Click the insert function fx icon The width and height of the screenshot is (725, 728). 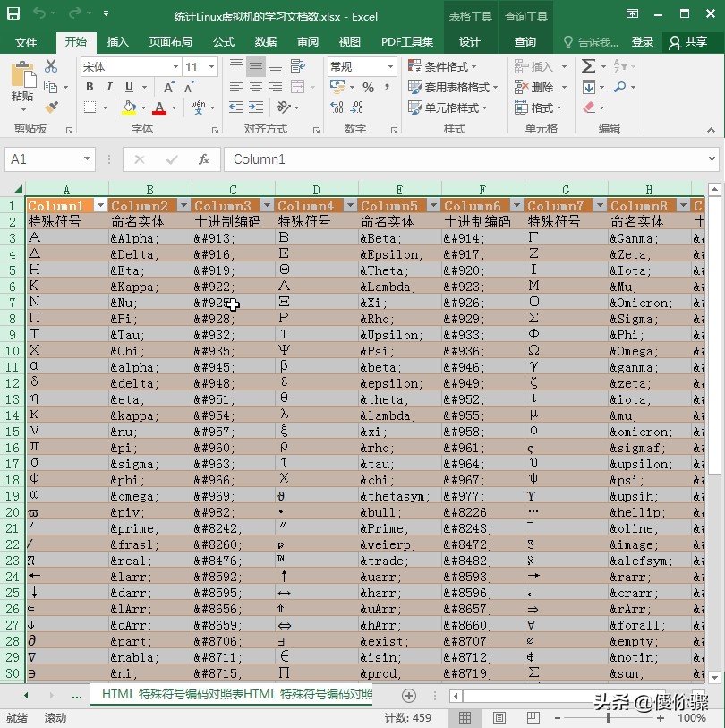point(204,159)
